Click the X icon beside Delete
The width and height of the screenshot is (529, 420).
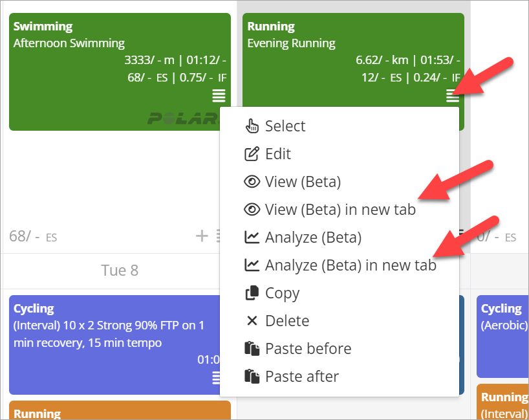point(252,321)
